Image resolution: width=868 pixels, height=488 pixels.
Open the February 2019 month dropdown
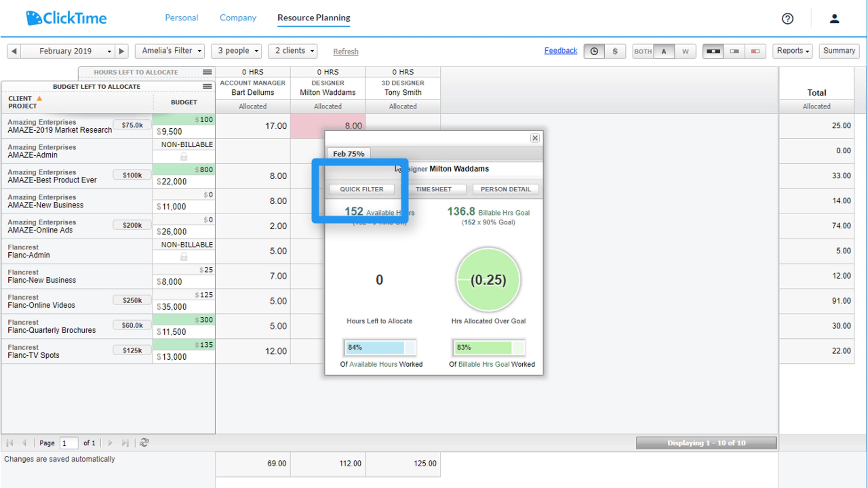(x=68, y=51)
